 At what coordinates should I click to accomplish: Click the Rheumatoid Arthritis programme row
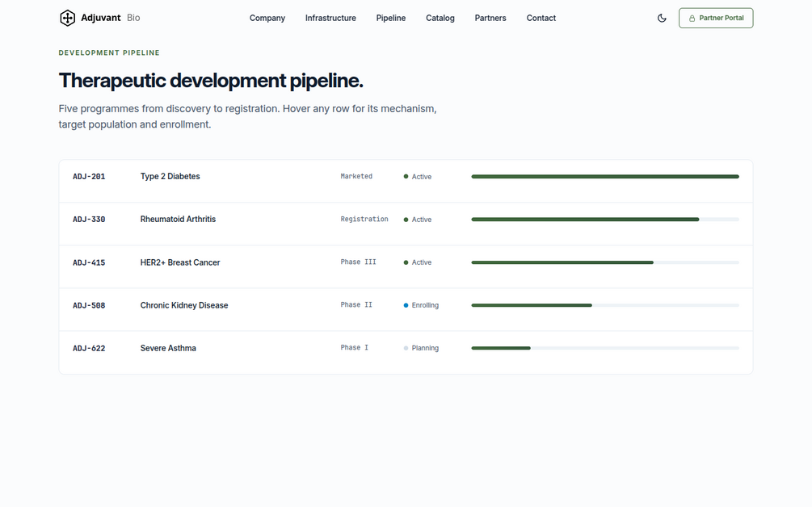coord(406,224)
